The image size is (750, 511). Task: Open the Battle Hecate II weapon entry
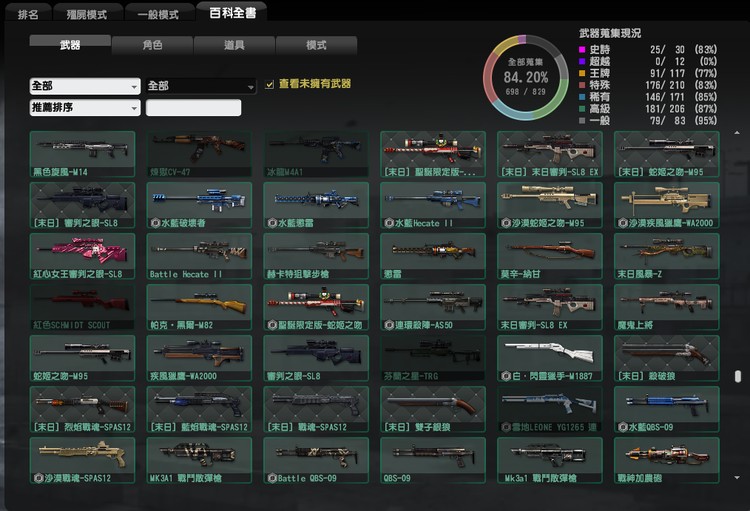(199, 256)
